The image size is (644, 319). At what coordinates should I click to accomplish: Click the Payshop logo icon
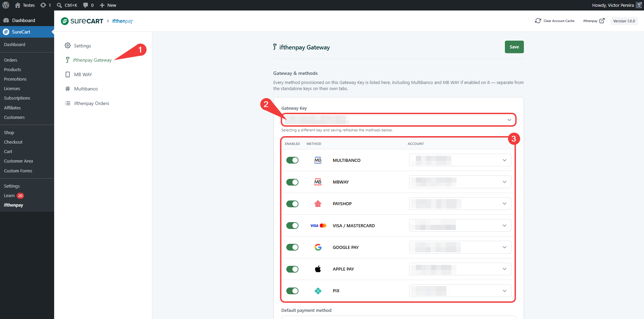tap(318, 204)
